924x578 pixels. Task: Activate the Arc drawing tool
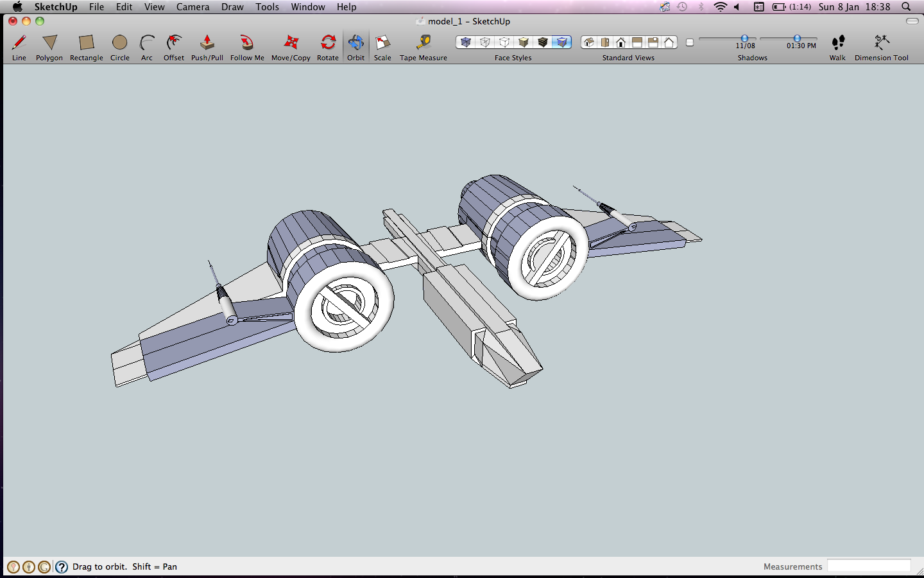[147, 42]
